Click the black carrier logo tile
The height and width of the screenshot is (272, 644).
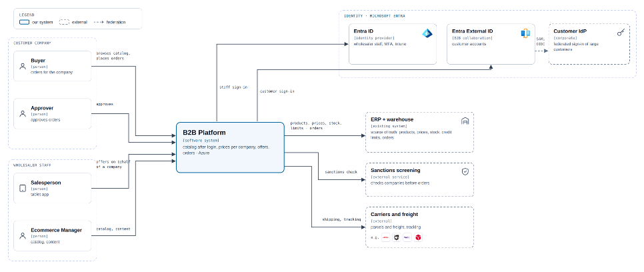[x=397, y=237]
